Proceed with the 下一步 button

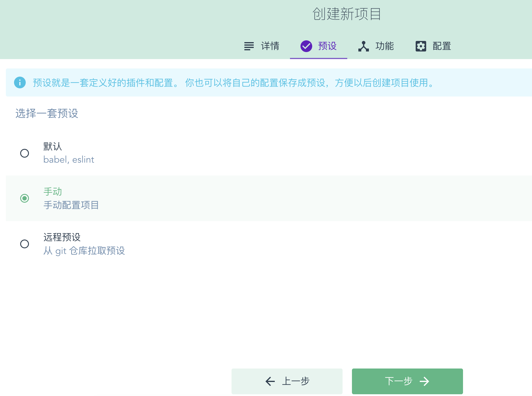(407, 381)
